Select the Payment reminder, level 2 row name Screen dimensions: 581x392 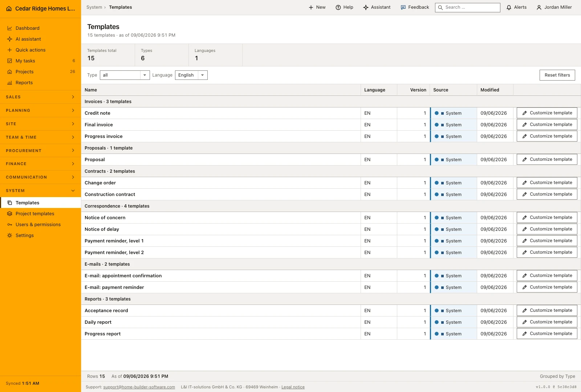point(114,253)
